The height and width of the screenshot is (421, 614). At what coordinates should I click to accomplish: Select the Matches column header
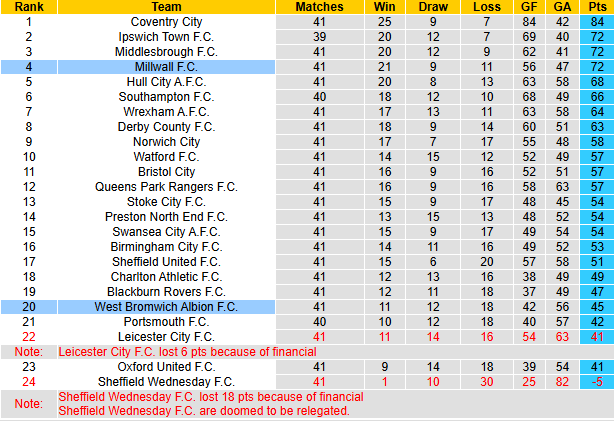tap(320, 6)
